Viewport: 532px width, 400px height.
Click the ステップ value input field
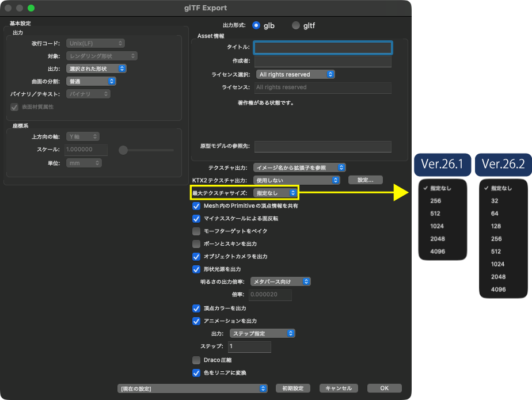[249, 347]
